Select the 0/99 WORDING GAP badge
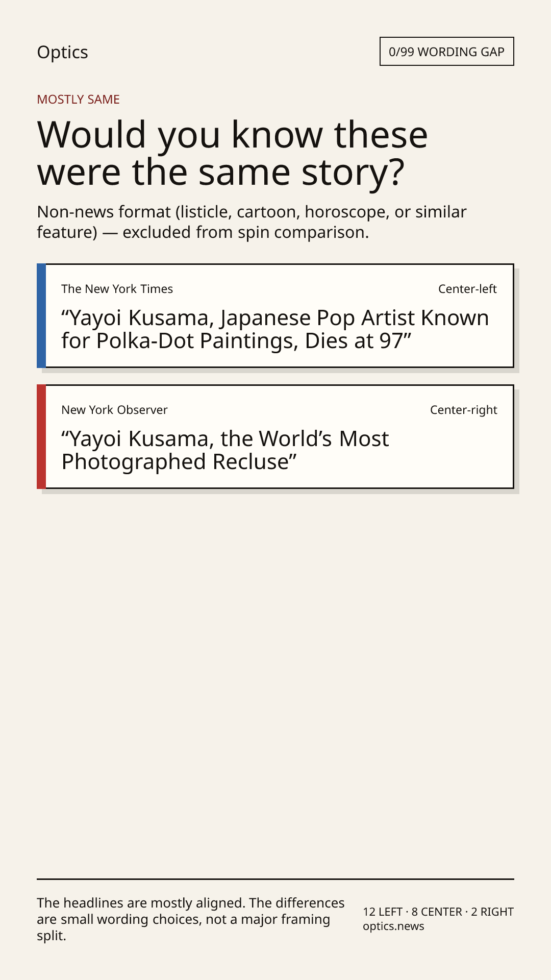Viewport: 551px width, 980px height. (x=446, y=52)
